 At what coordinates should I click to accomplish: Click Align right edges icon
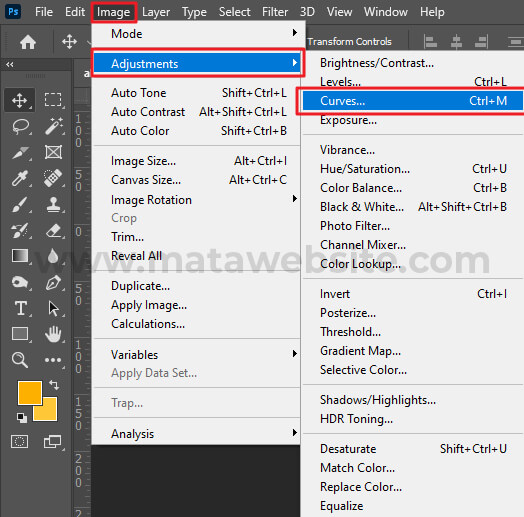click(x=482, y=42)
